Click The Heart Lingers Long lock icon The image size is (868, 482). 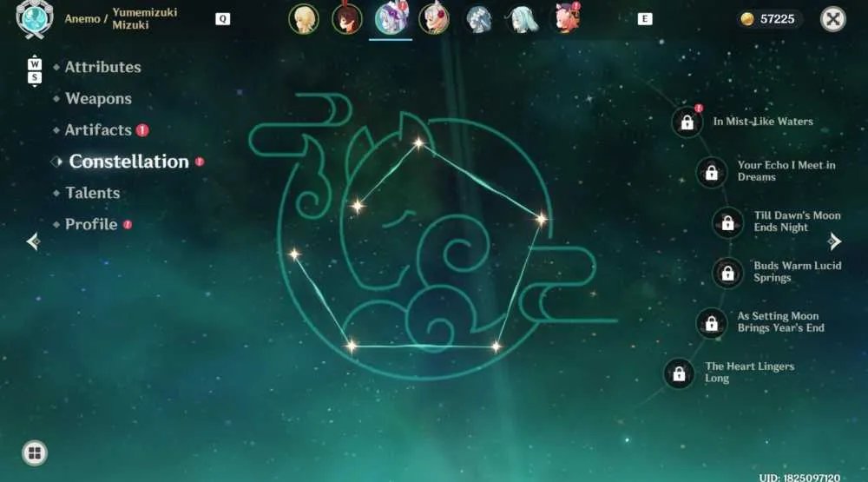click(679, 373)
